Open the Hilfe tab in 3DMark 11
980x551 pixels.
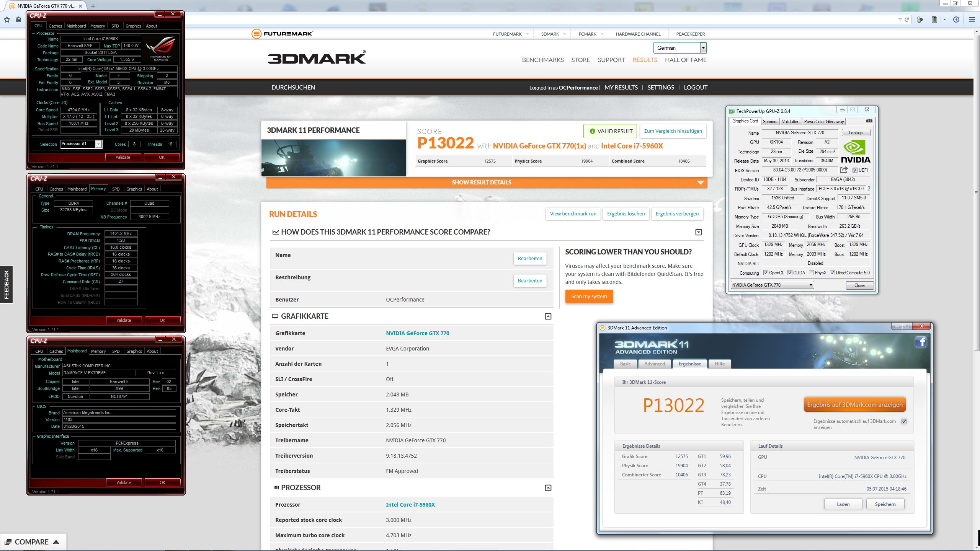pos(720,364)
